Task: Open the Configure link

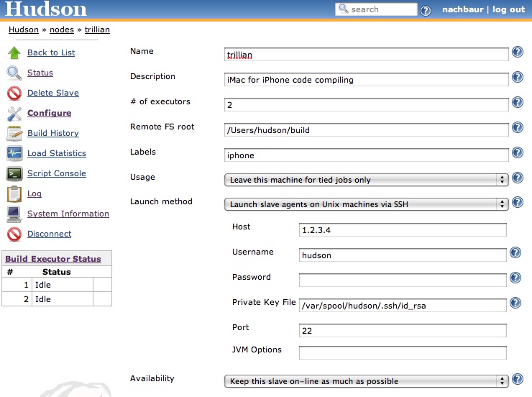Action: pos(49,113)
